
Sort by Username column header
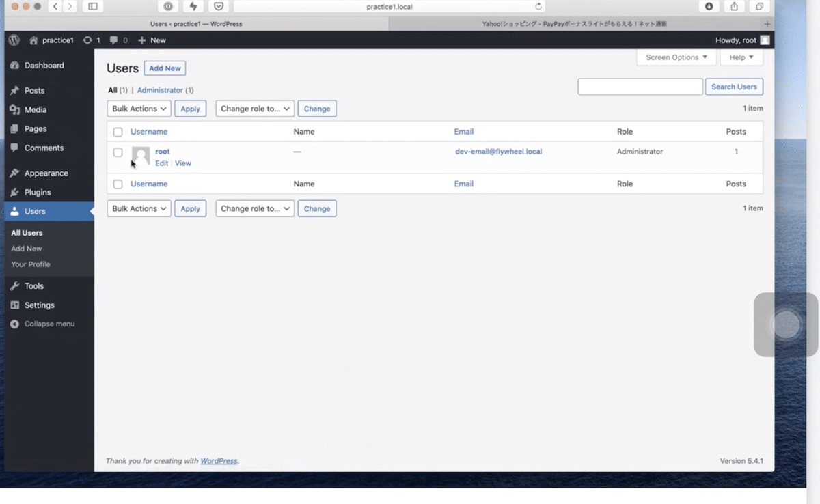click(149, 132)
